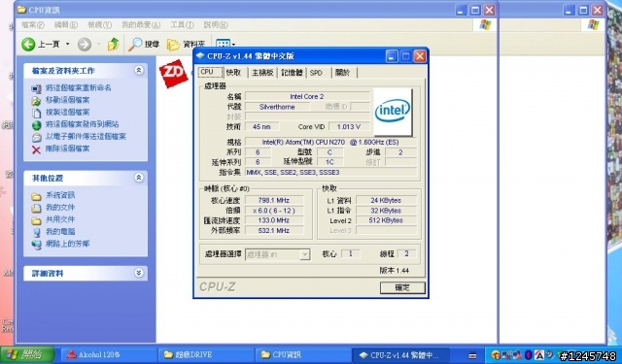
Task: Open the first folder link under other places
Action: [x=60, y=195]
